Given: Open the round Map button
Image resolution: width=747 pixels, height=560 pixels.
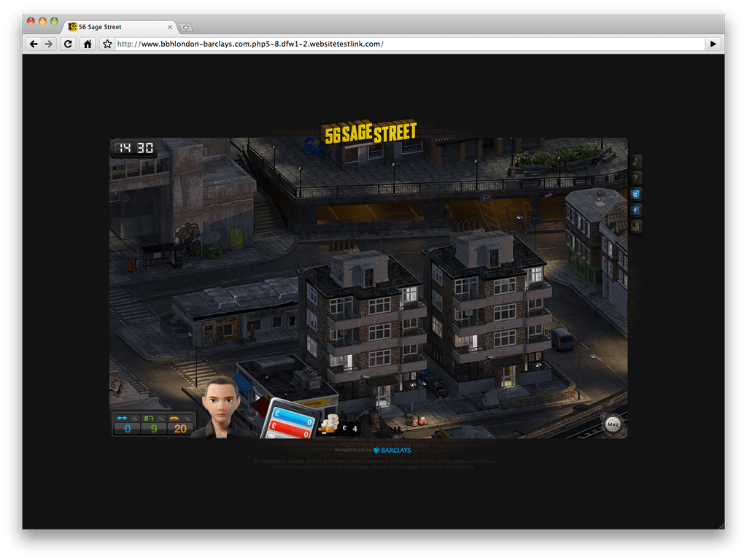Looking at the screenshot, I should coord(613,424).
